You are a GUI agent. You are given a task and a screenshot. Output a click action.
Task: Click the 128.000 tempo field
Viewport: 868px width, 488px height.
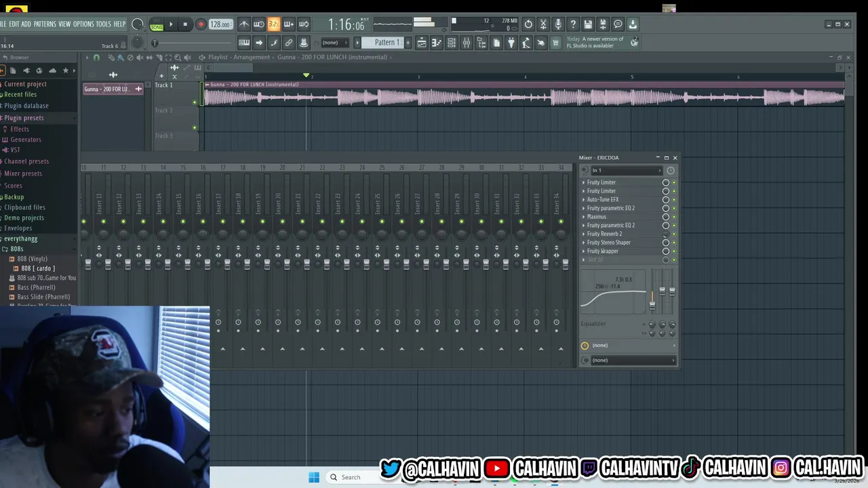pyautogui.click(x=220, y=24)
